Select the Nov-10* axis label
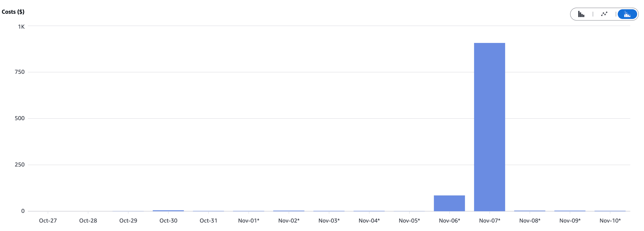Screen dimensions: 644x231 pos(610,221)
